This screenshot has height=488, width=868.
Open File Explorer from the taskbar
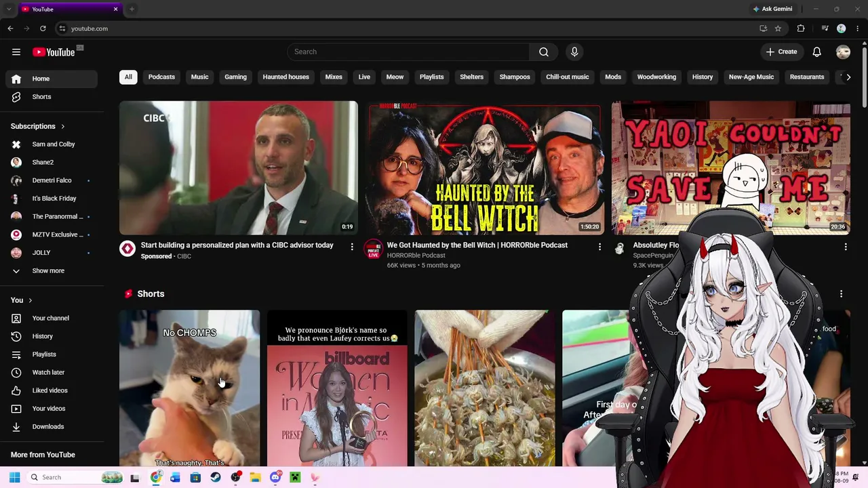[x=256, y=477]
